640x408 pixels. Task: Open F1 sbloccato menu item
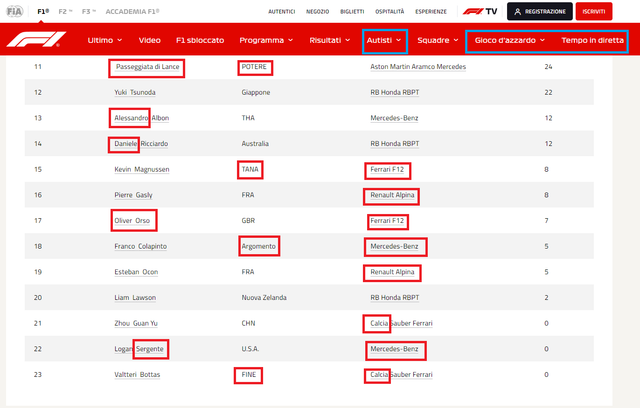coord(200,40)
